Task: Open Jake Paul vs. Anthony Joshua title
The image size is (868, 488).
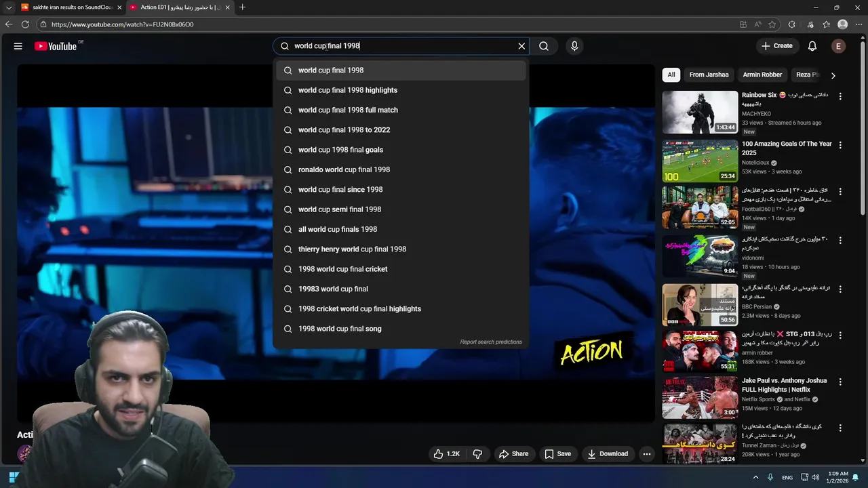Action: 784,385
